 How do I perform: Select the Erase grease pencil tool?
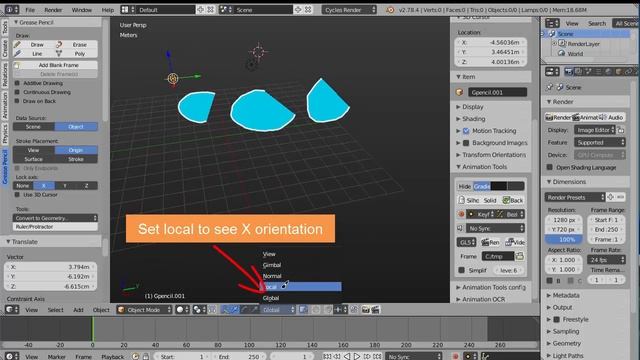[x=76, y=44]
